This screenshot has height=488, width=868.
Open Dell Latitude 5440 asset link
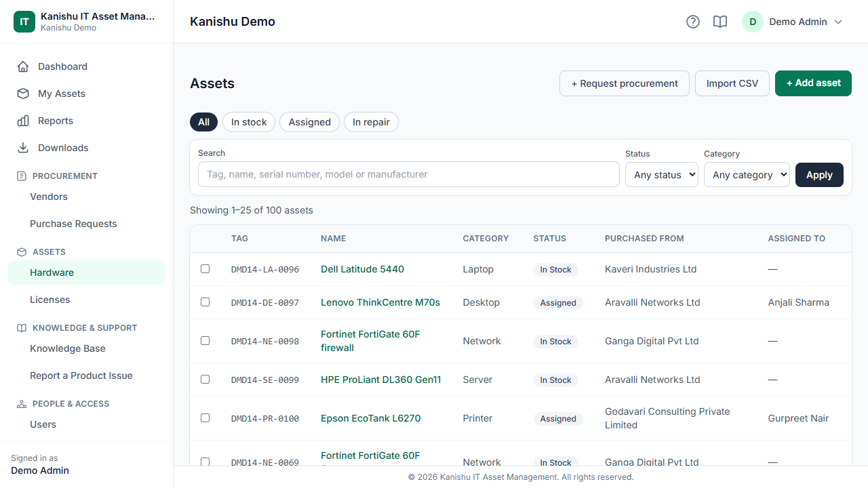pos(362,269)
